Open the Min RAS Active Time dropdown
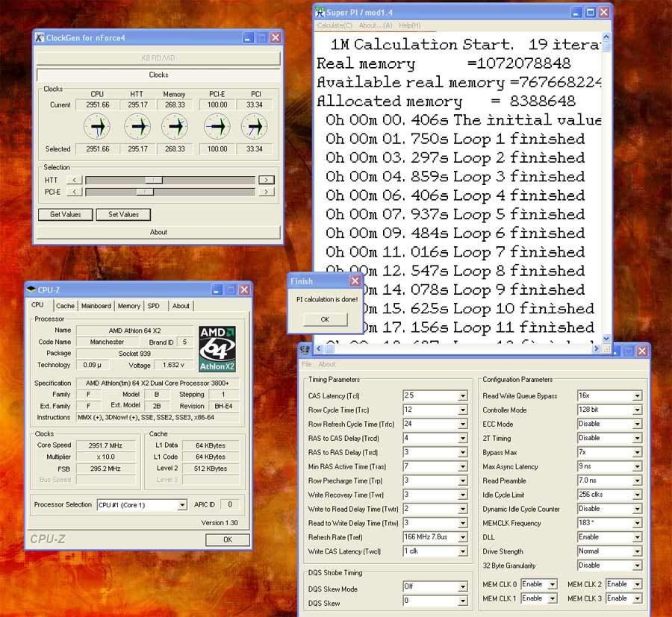The width and height of the screenshot is (672, 617). 463,467
